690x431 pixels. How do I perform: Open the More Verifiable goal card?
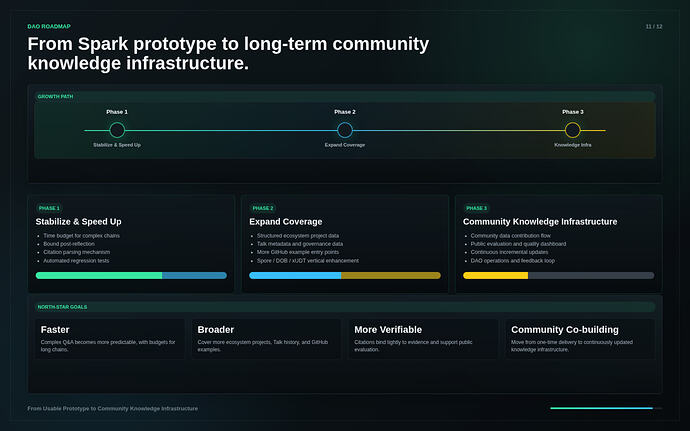423,339
